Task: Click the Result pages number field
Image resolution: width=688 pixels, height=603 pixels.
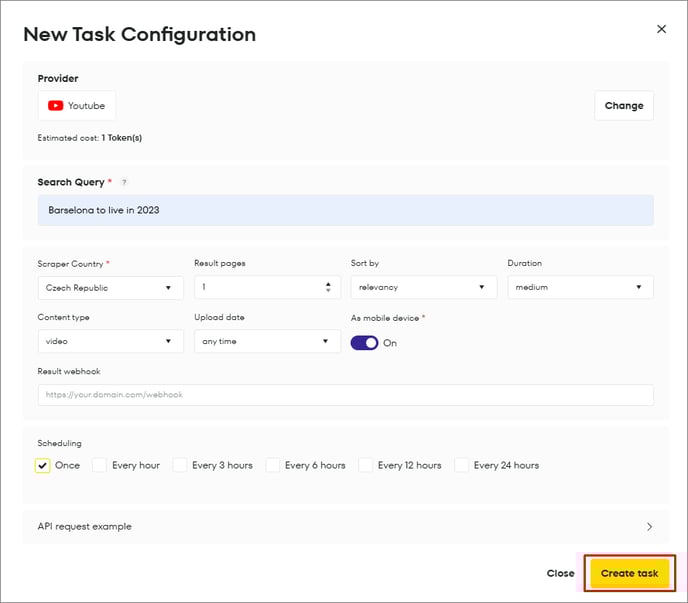Action: pyautogui.click(x=267, y=287)
